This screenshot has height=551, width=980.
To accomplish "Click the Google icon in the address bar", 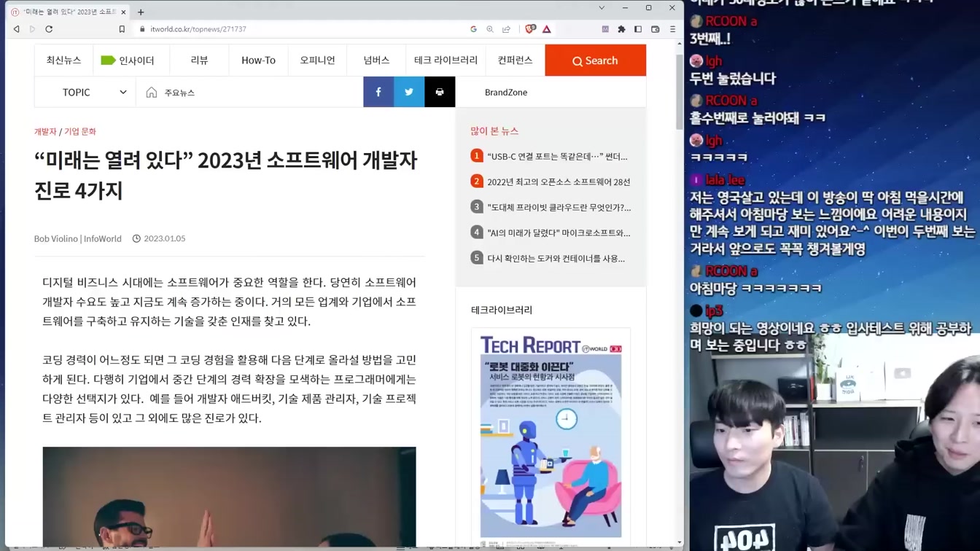I will point(473,29).
